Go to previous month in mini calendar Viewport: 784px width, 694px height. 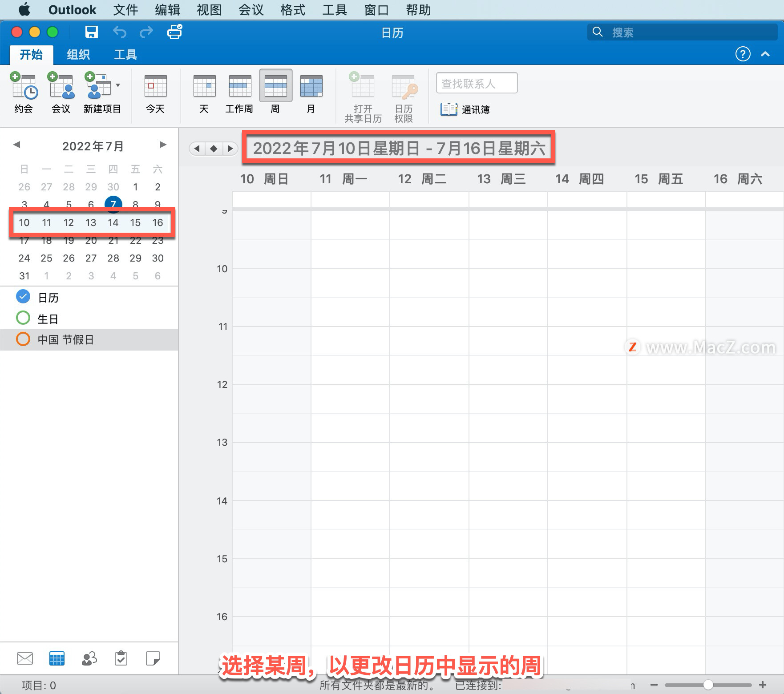point(17,145)
